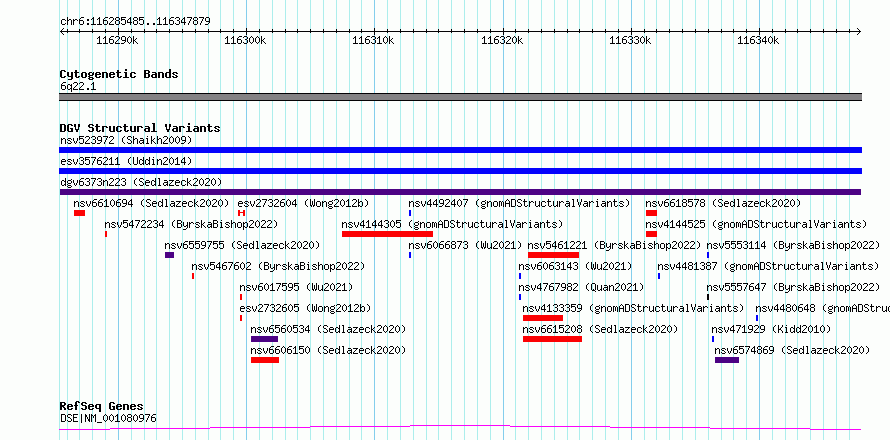The width and height of the screenshot is (890, 440).
Task: Click the RefSeq Genes track title
Action: tap(102, 407)
